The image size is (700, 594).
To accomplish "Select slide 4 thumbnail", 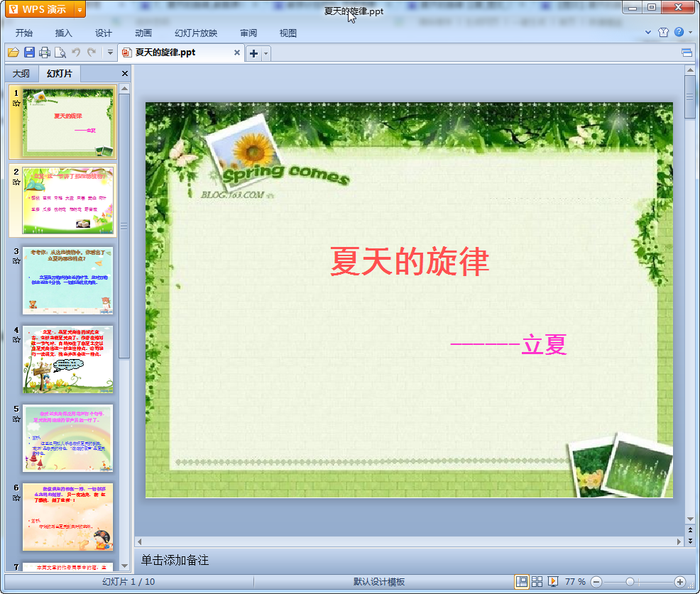I will (x=68, y=359).
